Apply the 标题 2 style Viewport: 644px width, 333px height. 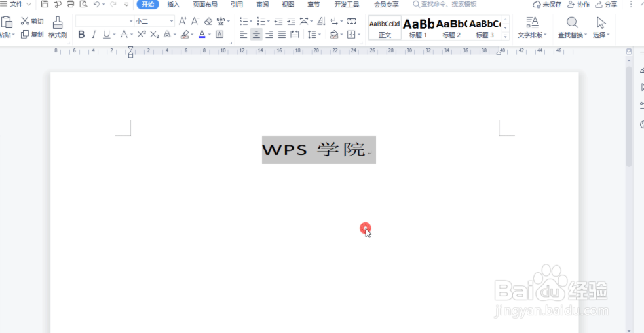[451, 28]
